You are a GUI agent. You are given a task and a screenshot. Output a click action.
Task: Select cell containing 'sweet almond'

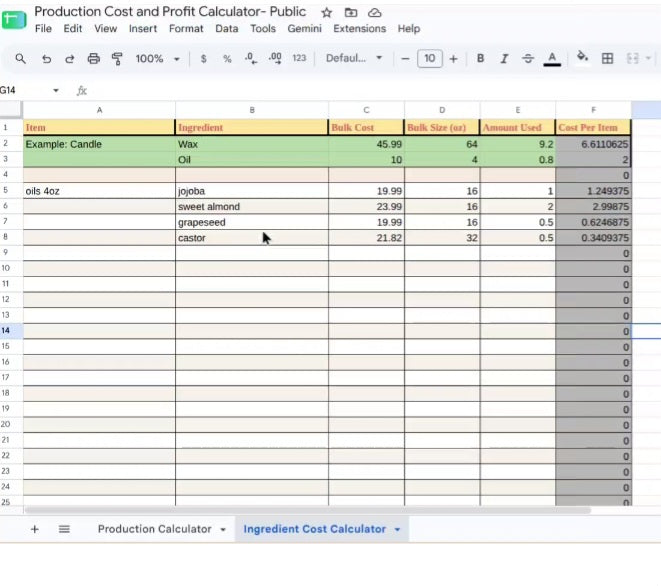252,207
